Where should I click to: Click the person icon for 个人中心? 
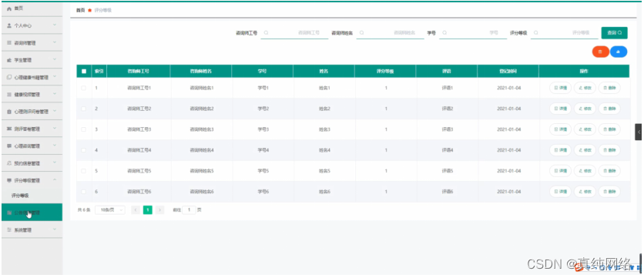[9, 25]
